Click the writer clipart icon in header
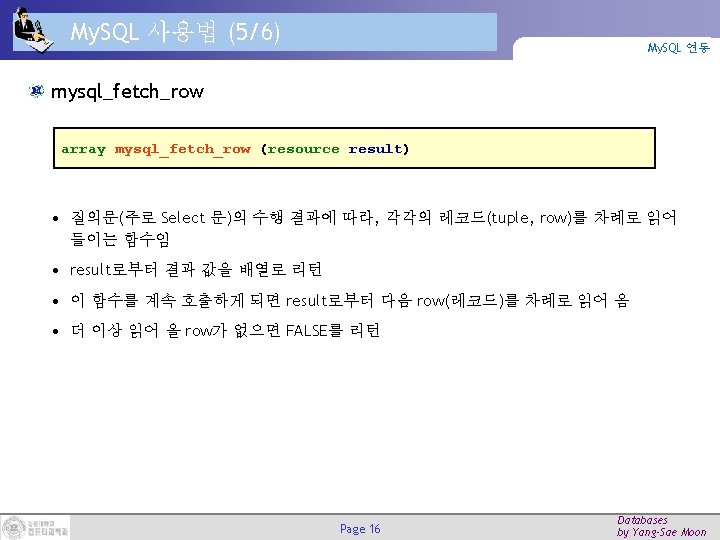 pos(32,30)
